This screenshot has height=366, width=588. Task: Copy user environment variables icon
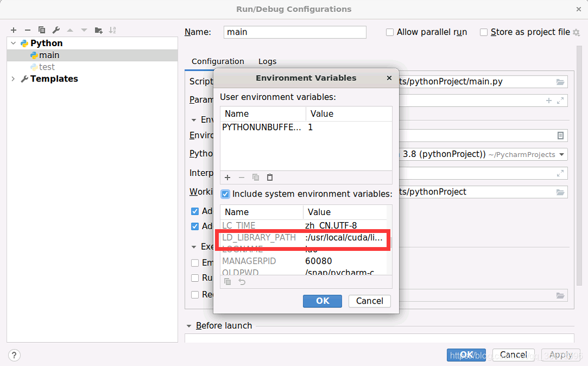coord(256,178)
